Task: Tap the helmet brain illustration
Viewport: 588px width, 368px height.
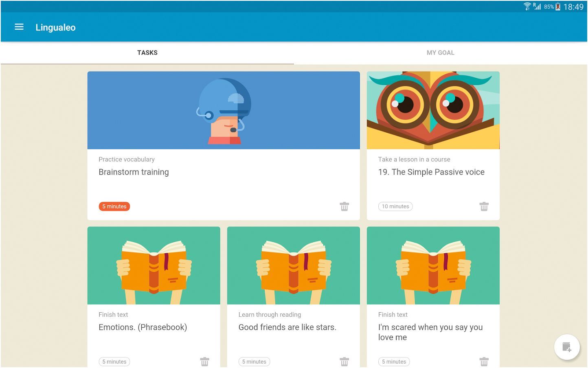Action: click(224, 110)
